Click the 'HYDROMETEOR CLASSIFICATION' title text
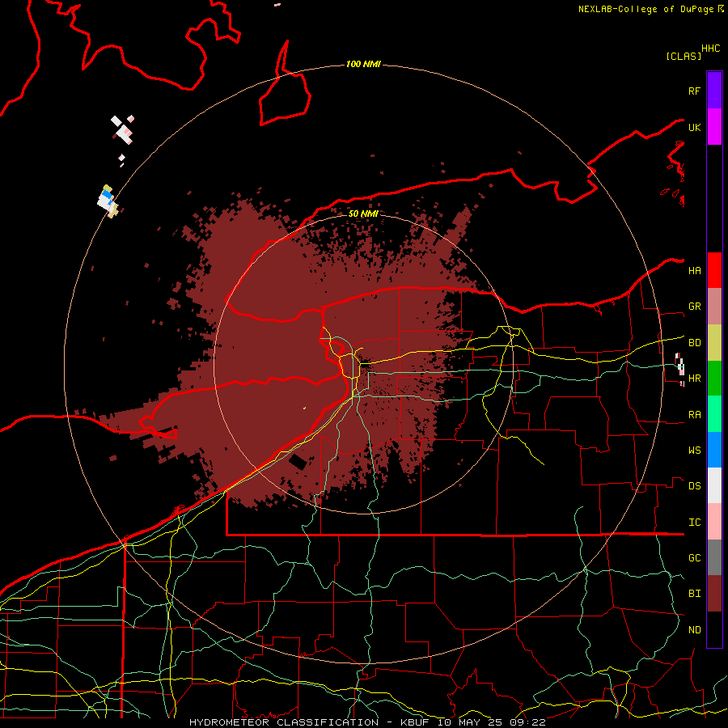Image resolution: width=728 pixels, height=728 pixels. 284,722
